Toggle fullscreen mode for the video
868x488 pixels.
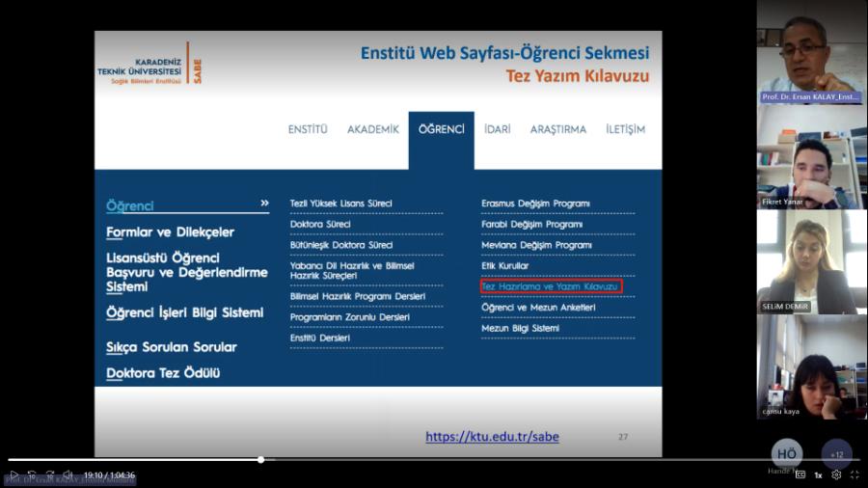pos(854,474)
